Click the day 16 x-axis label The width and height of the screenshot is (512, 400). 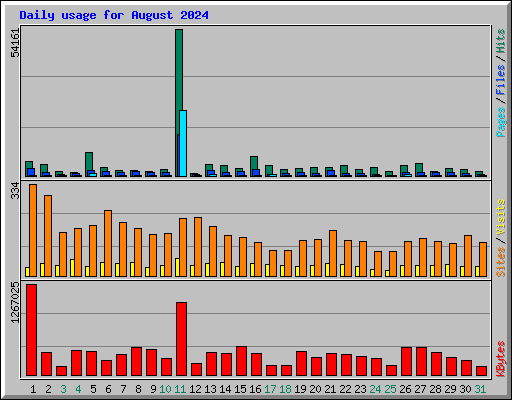255,389
